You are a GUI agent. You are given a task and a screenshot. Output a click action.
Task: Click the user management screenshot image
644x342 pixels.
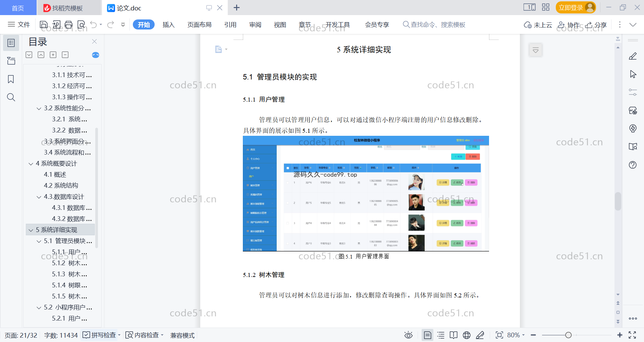click(366, 193)
